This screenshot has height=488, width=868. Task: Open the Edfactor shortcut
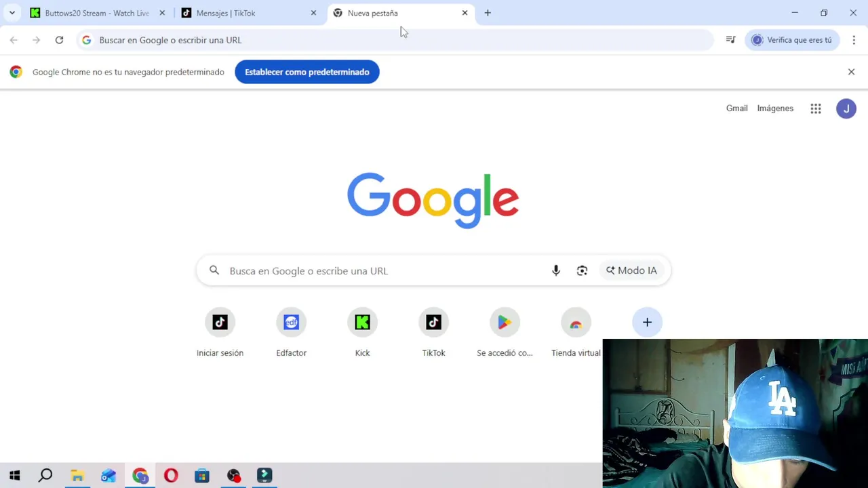292,332
